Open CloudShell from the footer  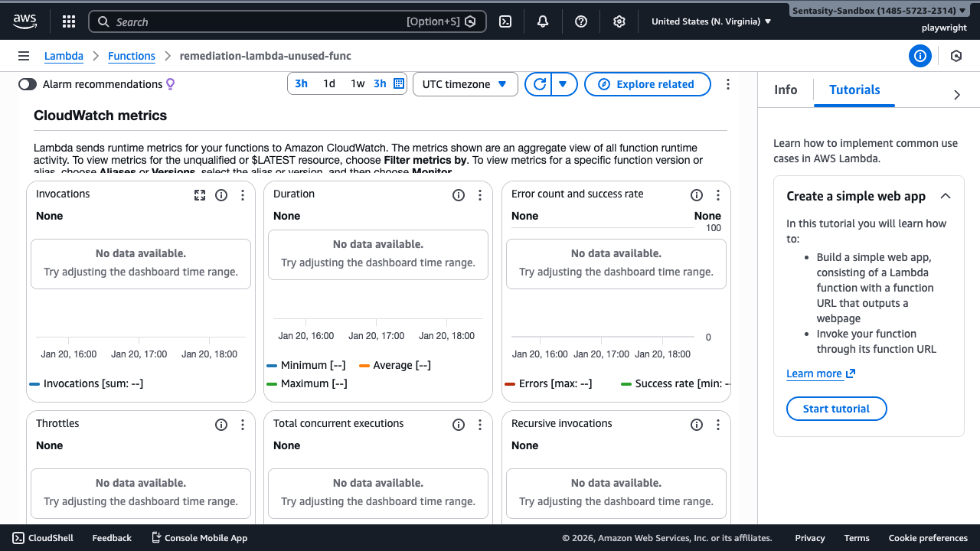(x=42, y=538)
